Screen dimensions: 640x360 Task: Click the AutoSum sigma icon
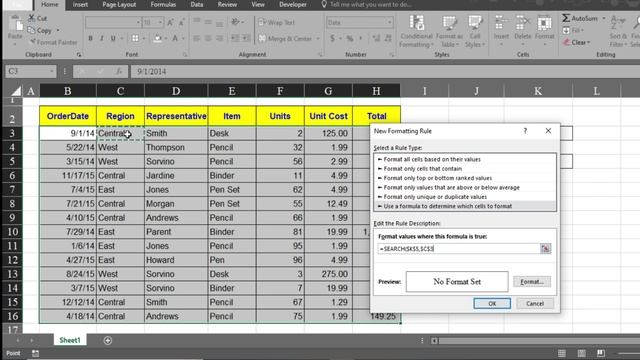[566, 18]
